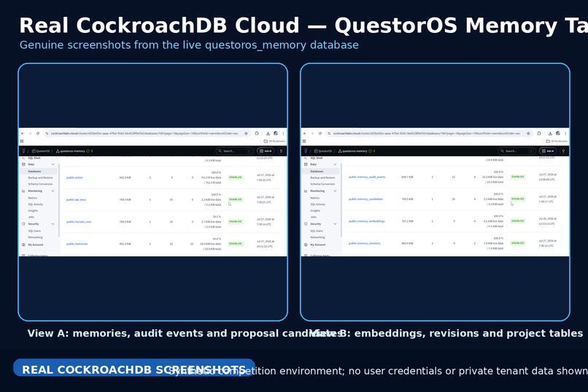Screen dimensions: 588x392
Task: Open apps grid icon in View A bookmarks bar
Action: (22, 141)
